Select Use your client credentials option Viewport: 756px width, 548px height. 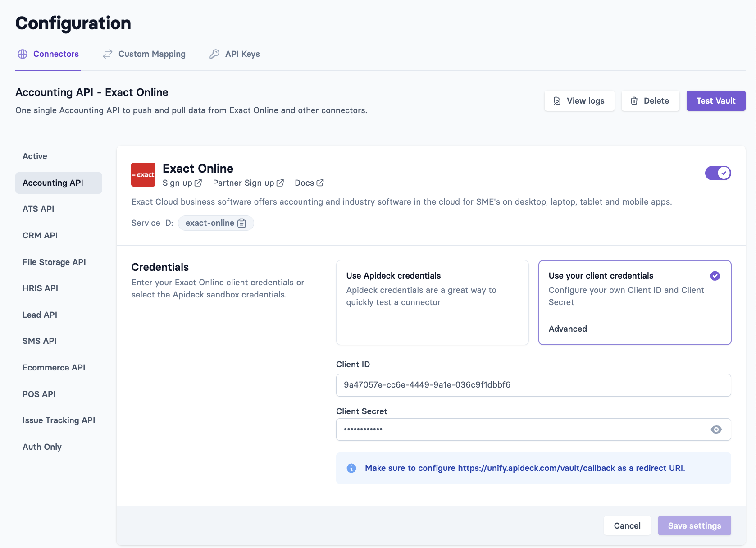[635, 302]
